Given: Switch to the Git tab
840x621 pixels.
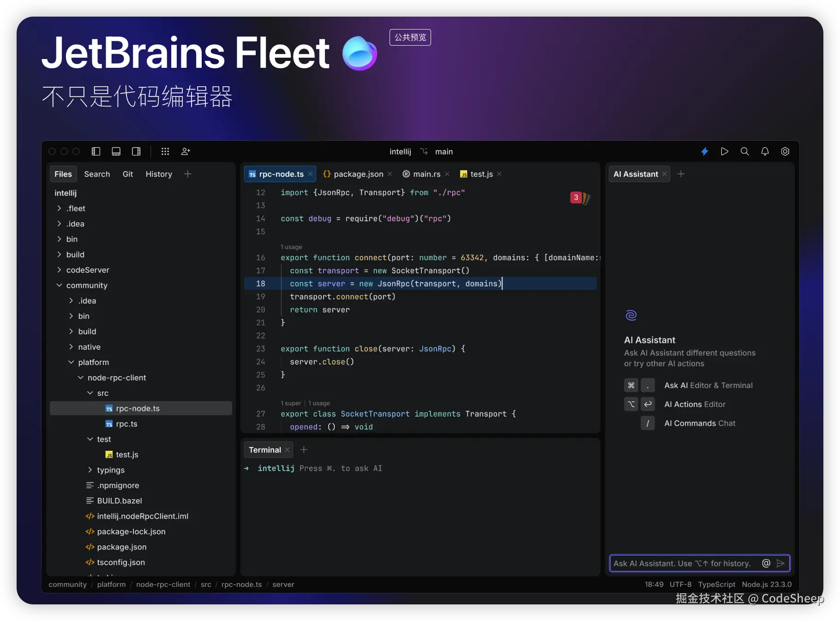Looking at the screenshot, I should 127,174.
